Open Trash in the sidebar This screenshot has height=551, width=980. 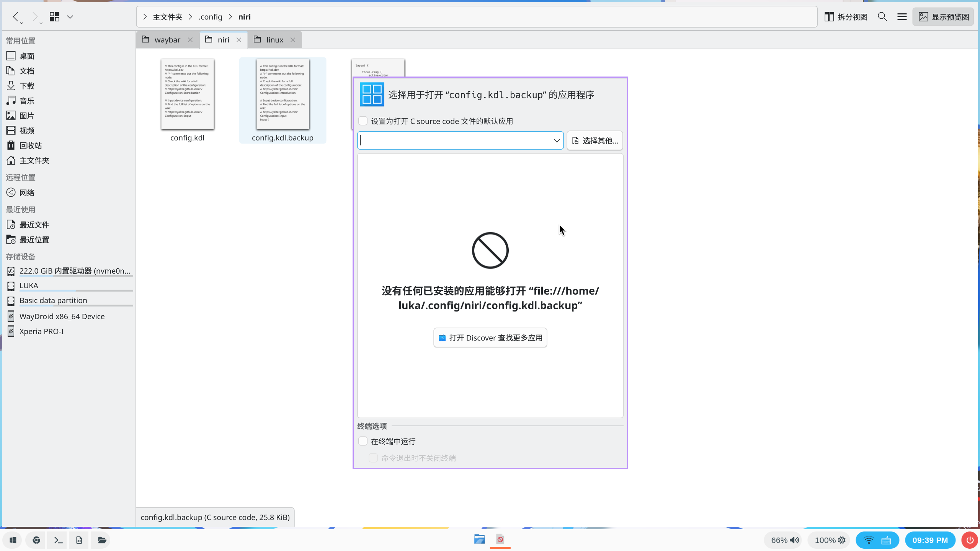point(31,145)
